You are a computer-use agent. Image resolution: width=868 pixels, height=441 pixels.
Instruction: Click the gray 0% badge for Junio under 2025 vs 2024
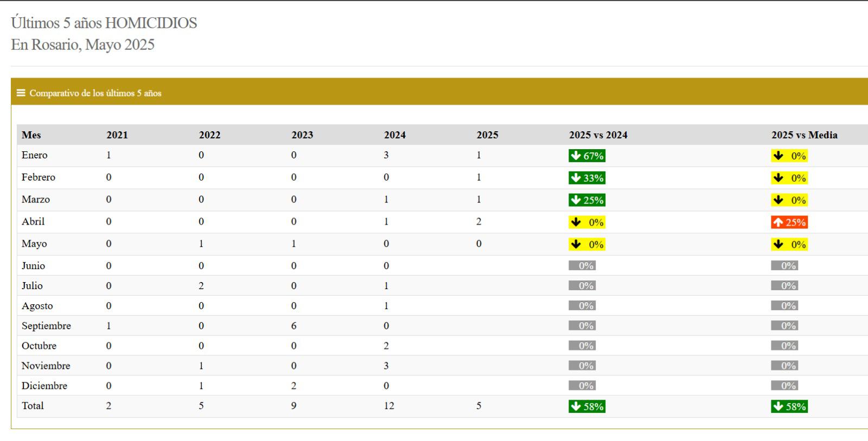point(582,266)
